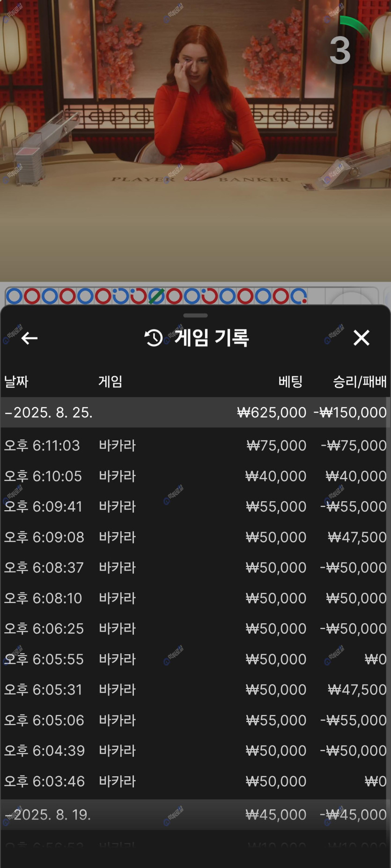Select the 승리/패배 column header
This screenshot has width=391, height=868.
pyautogui.click(x=359, y=382)
